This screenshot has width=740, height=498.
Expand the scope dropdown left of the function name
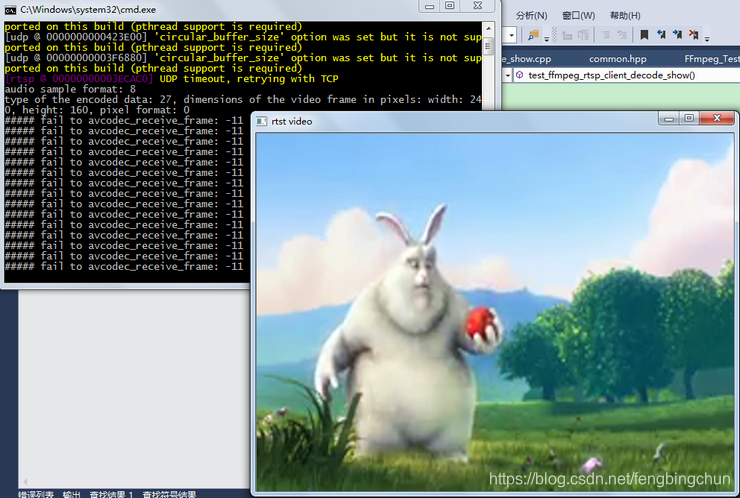click(x=508, y=76)
